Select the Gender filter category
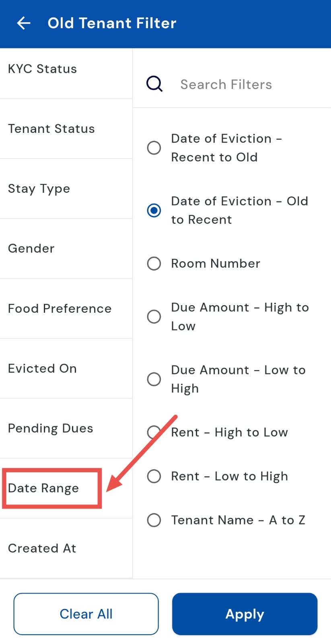Screen dimensions: 331x644 pyautogui.click(x=31, y=248)
